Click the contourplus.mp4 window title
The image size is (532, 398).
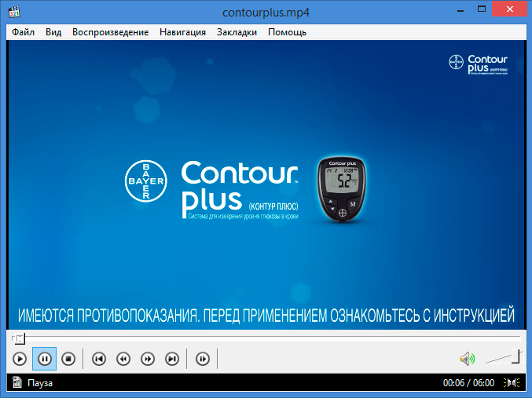(x=266, y=13)
